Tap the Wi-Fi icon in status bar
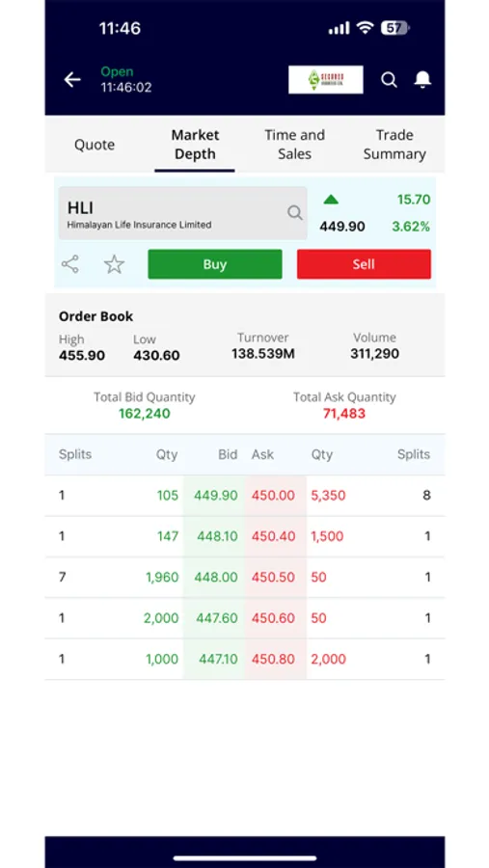489x868 pixels. [x=365, y=28]
